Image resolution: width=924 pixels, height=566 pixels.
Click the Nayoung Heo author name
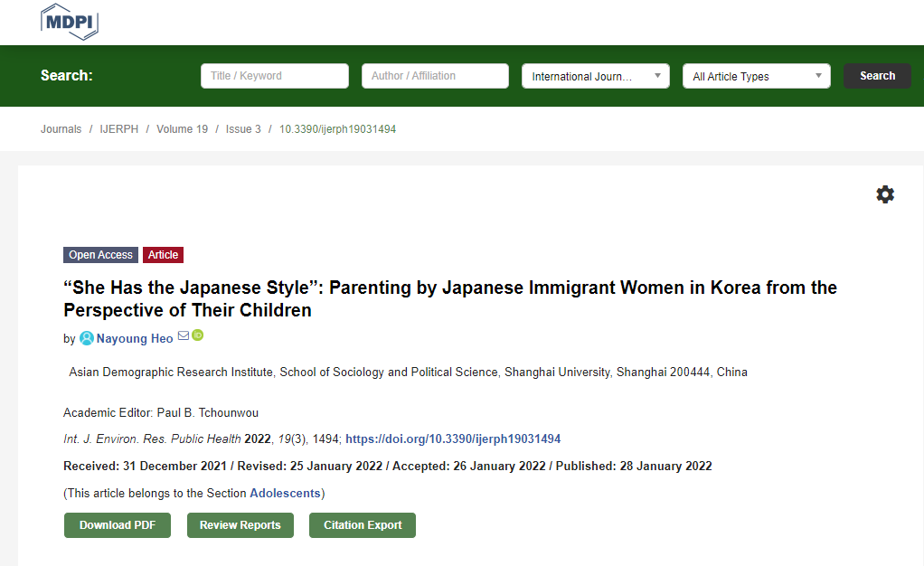[x=135, y=339]
